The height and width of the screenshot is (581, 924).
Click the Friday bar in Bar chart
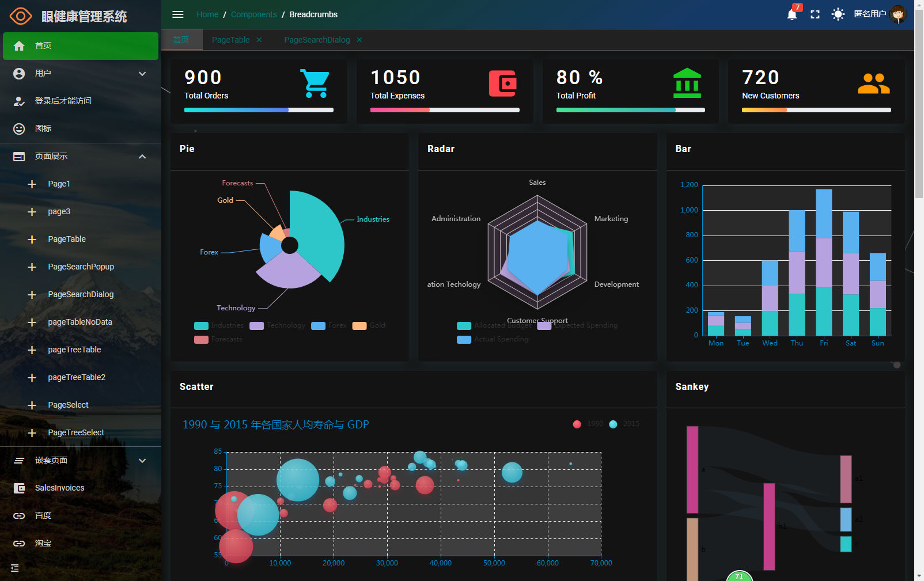(x=824, y=263)
